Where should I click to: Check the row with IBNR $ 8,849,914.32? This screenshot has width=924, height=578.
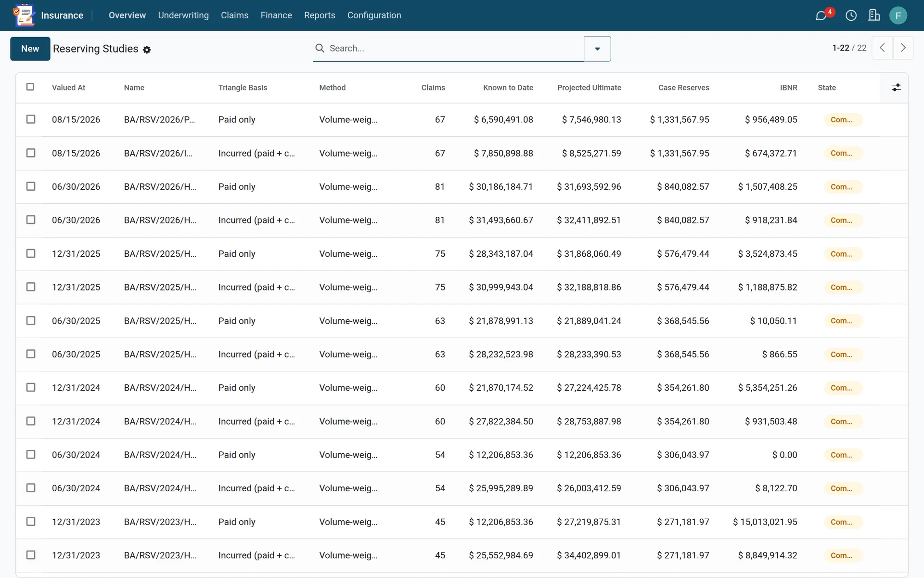[x=31, y=555]
